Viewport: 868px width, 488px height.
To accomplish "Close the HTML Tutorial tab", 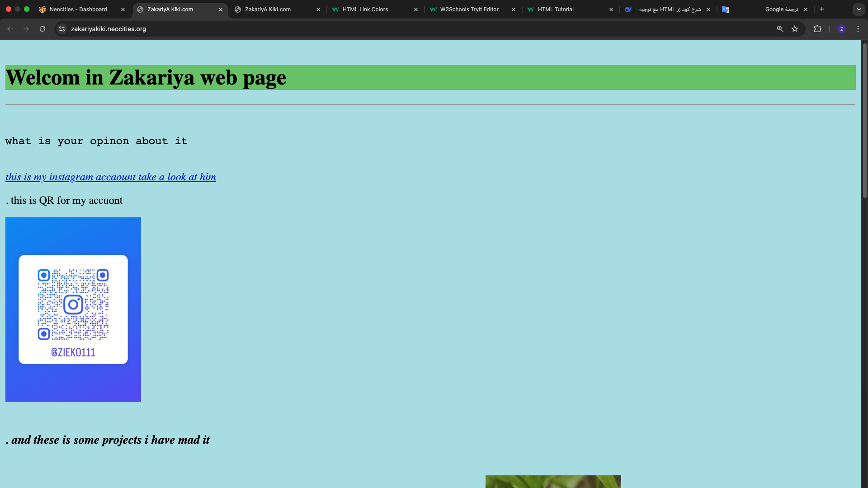I will (x=611, y=9).
